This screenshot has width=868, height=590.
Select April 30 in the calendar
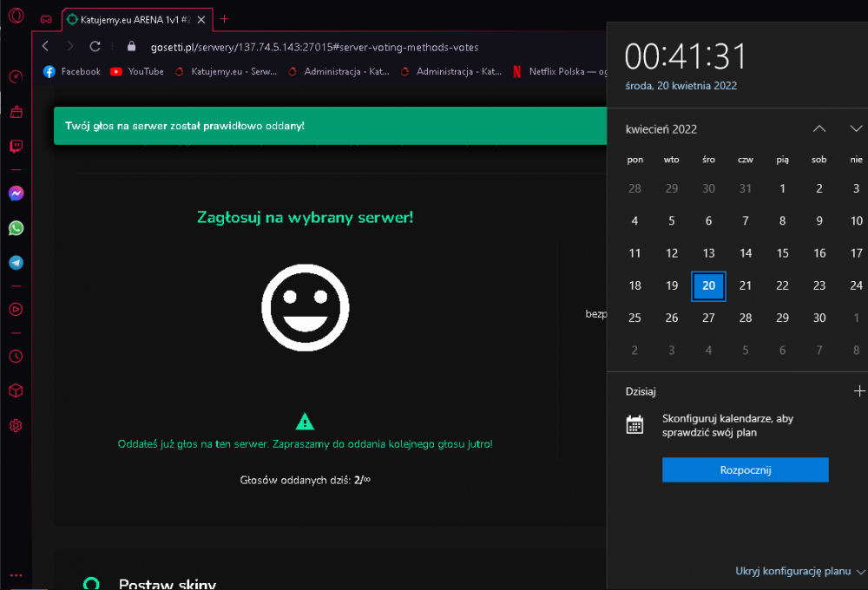pos(819,318)
